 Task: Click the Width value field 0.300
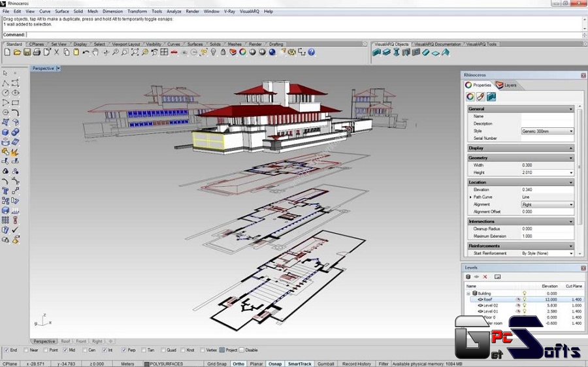coord(547,165)
